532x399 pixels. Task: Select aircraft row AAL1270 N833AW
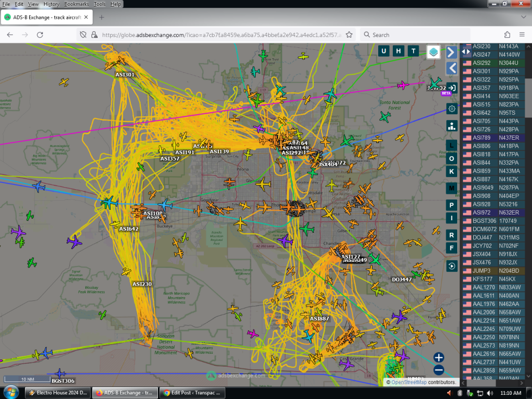tap(494, 287)
